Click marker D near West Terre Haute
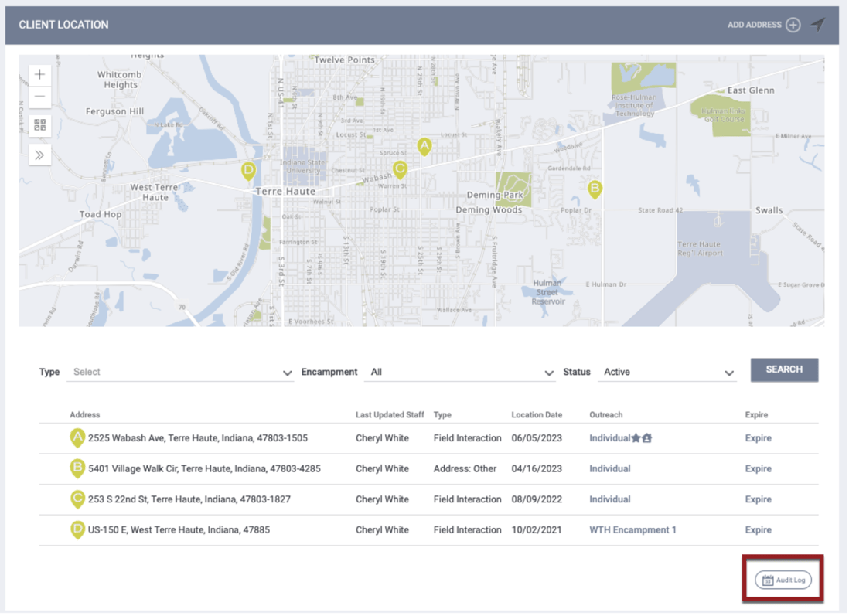 tap(248, 171)
